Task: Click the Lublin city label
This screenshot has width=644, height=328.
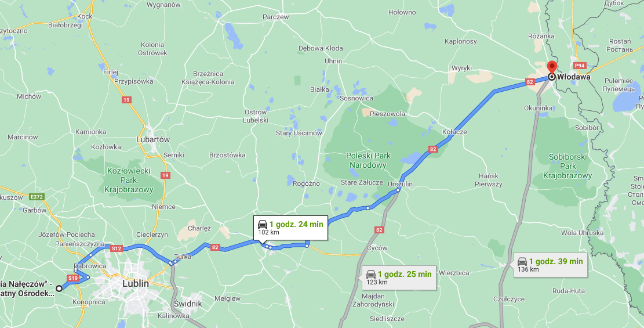Action: (136, 283)
